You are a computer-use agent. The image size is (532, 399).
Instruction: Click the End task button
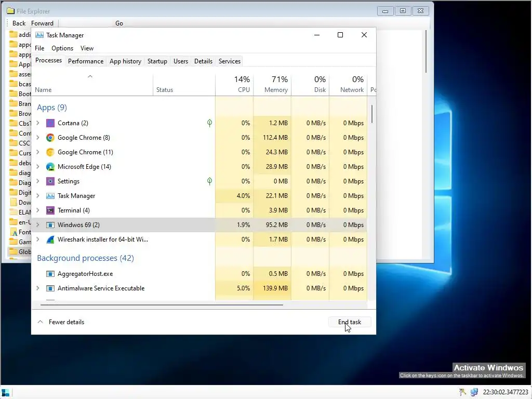tap(350, 322)
